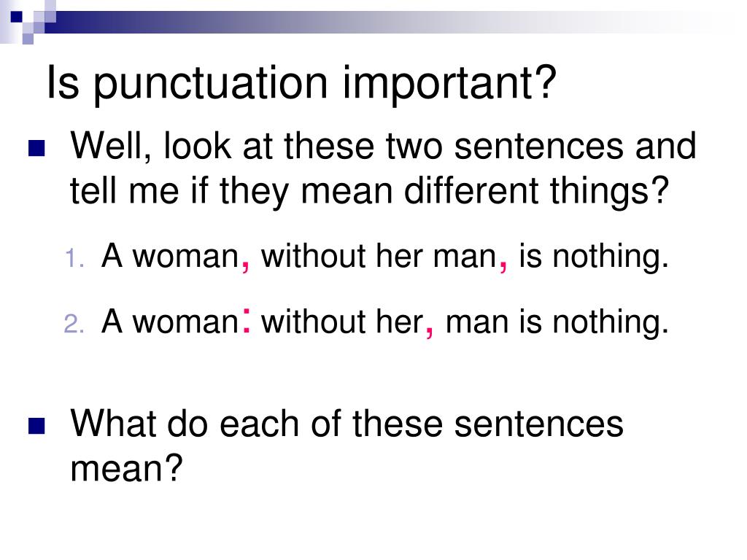Click the word 'mean?' on the last line
The image size is (747, 560).
[x=126, y=469]
